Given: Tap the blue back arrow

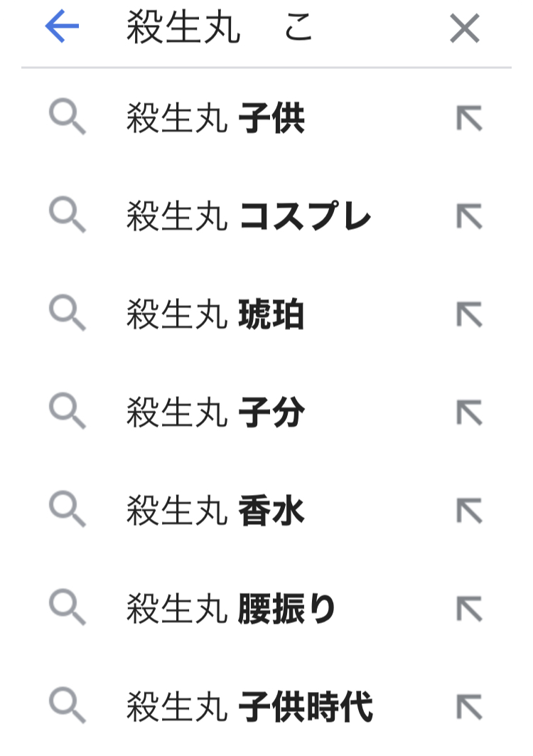Looking at the screenshot, I should pos(62,28).
